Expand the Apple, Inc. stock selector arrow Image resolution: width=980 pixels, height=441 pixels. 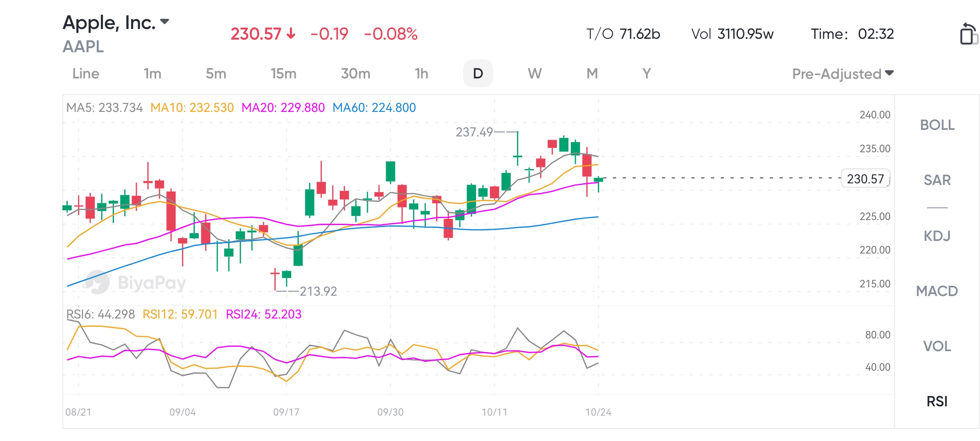coord(165,22)
